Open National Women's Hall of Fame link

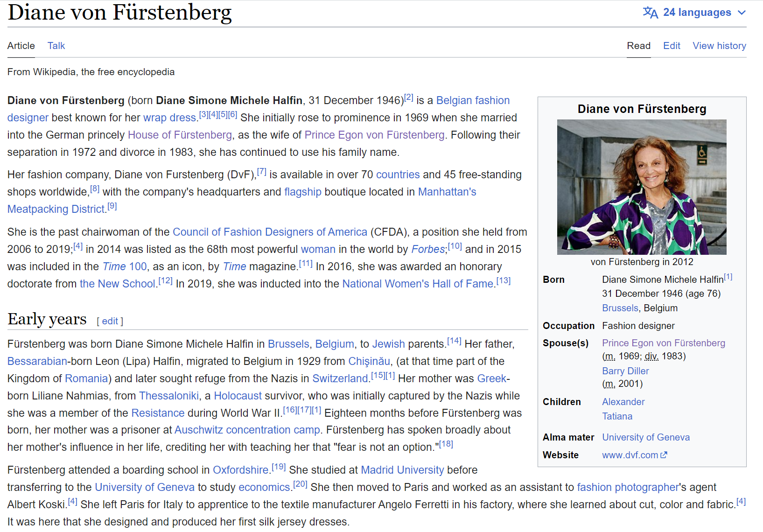(418, 284)
